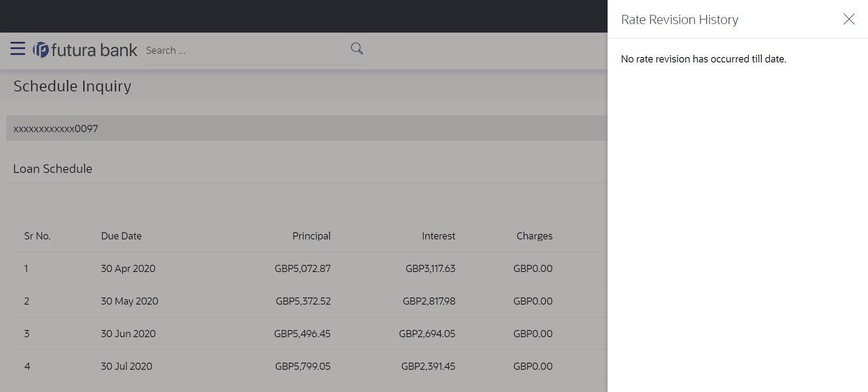Click interest amount GBP2,694.05
This screenshot has height=392, width=868.
coord(427,334)
